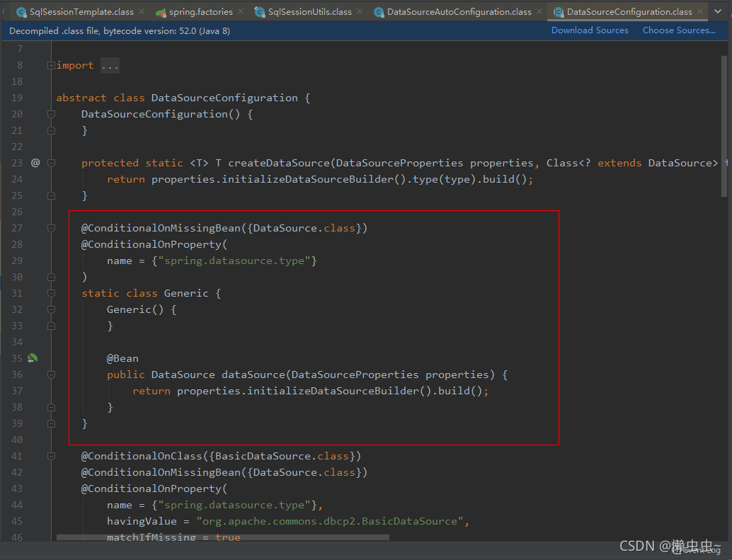The height and width of the screenshot is (560, 732).
Task: Click line number 37 in the gutter
Action: 17,391
